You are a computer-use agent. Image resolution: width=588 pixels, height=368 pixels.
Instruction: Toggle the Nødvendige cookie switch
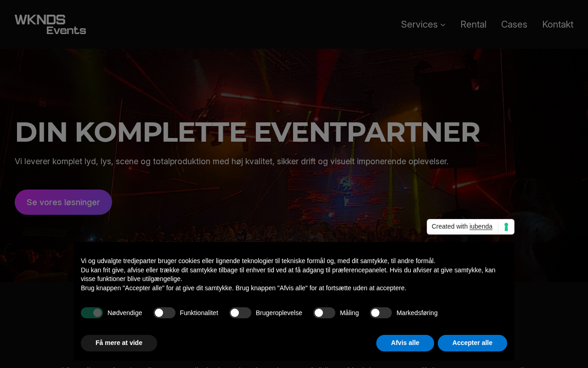coord(92,313)
